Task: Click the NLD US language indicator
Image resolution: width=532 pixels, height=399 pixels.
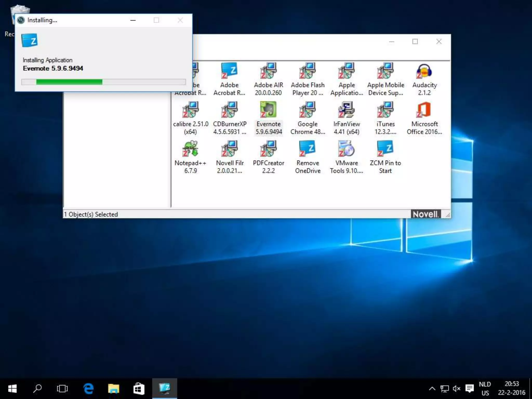Action: coord(485,389)
